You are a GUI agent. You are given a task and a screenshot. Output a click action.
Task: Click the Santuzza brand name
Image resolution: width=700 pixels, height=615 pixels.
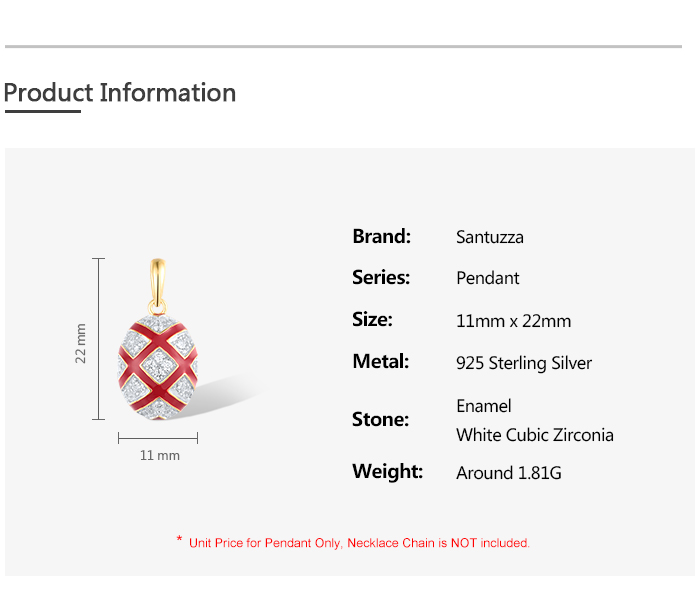[x=490, y=237]
